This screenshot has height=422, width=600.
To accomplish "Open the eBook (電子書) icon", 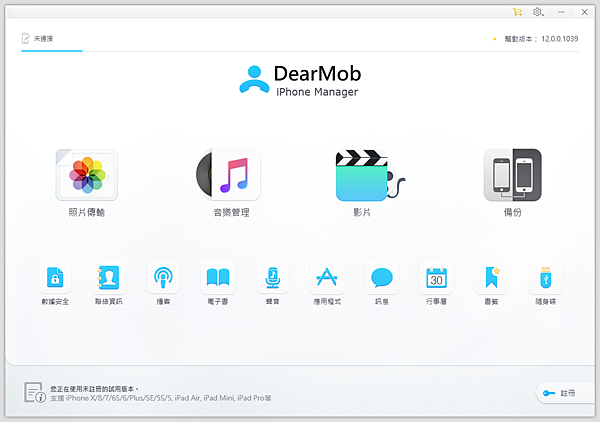I will tap(218, 277).
